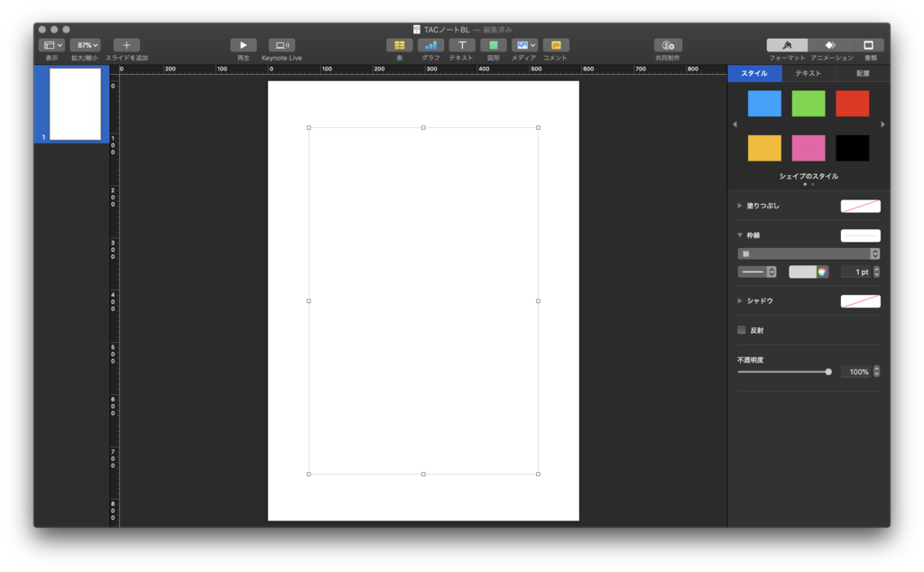Open the color wheel picker for border
Screen dimensions: 924x572
click(822, 272)
